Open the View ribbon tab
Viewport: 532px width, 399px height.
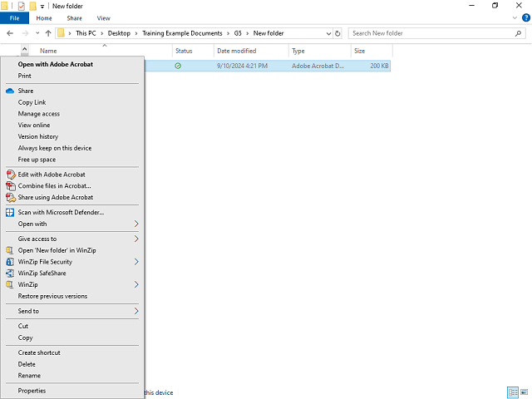103,17
